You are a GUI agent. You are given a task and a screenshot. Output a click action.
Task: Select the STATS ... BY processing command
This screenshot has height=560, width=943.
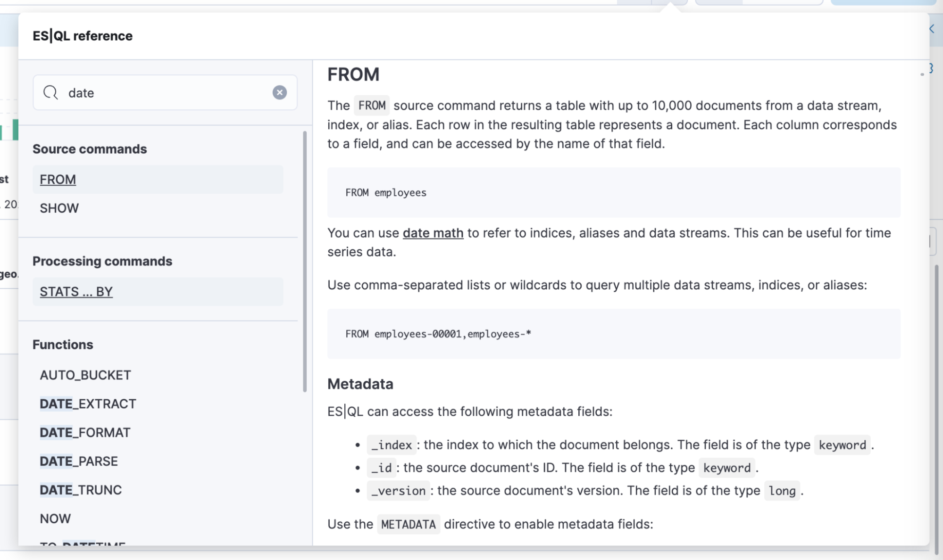point(76,291)
